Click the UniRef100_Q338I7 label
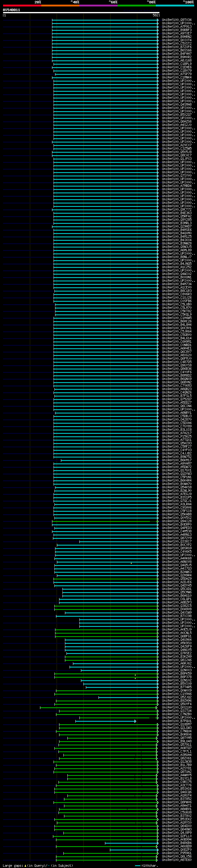This screenshot has width=197, height=868. click(176, 542)
